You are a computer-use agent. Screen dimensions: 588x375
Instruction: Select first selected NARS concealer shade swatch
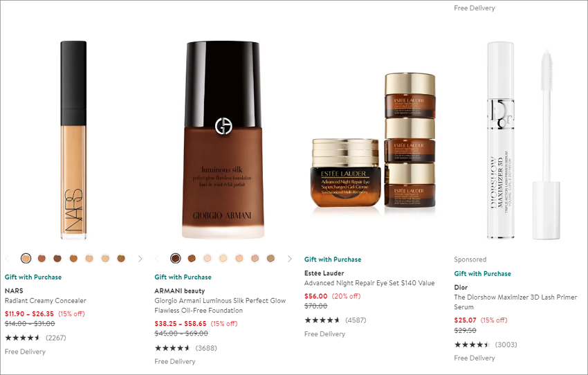coord(26,258)
